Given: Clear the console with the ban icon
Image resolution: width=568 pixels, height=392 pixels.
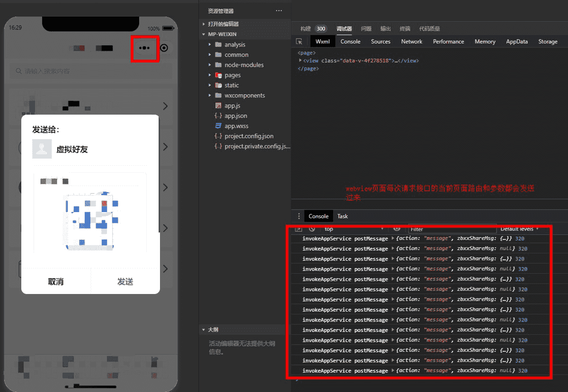Looking at the screenshot, I should click(311, 229).
